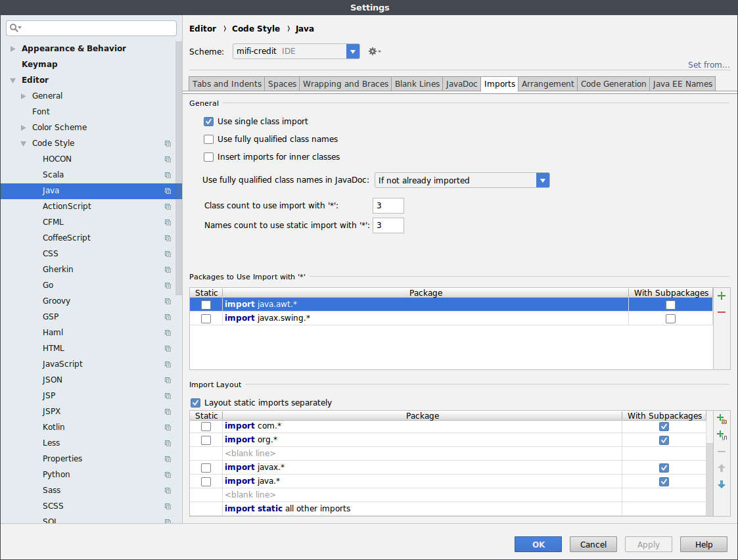The image size is (738, 560).
Task: Add a blank line to the import layout
Action: pyautogui.click(x=722, y=435)
